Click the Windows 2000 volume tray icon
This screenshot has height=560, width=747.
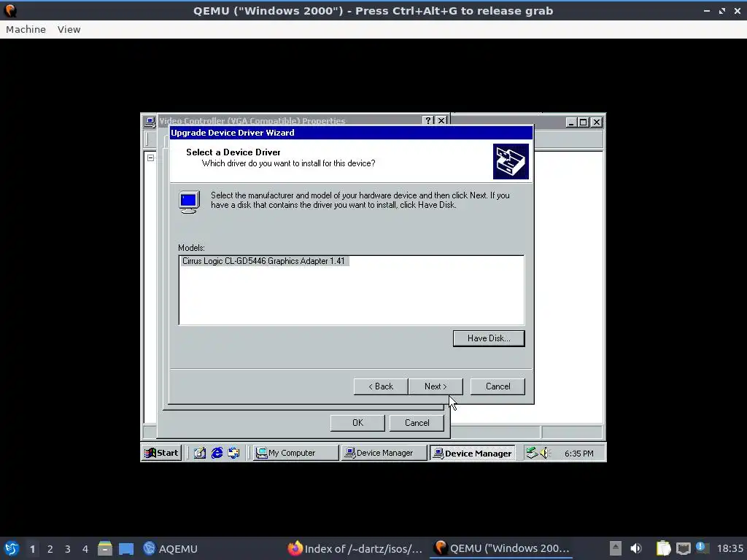coord(544,453)
